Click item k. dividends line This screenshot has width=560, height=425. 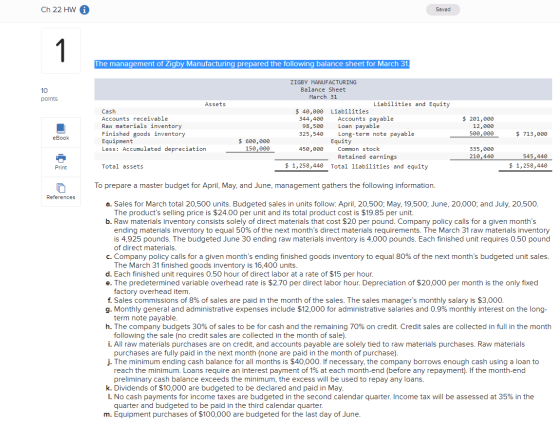[x=224, y=388]
